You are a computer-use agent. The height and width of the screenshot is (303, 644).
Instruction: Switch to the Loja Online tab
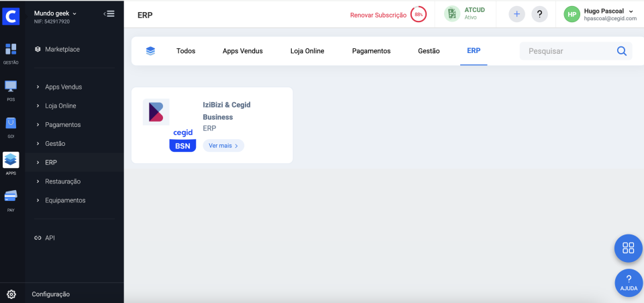pyautogui.click(x=305, y=51)
